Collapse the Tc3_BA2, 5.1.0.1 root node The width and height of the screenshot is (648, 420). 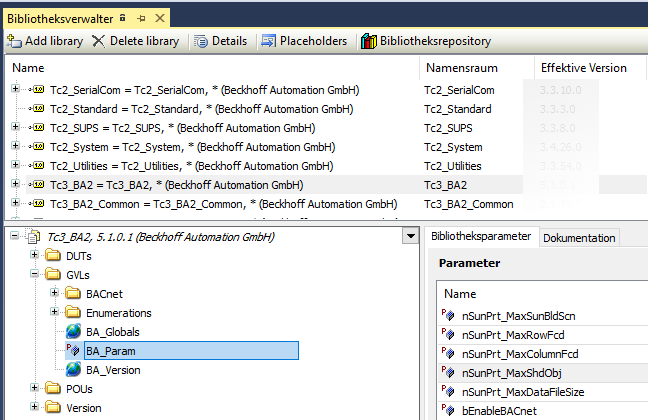[14, 236]
